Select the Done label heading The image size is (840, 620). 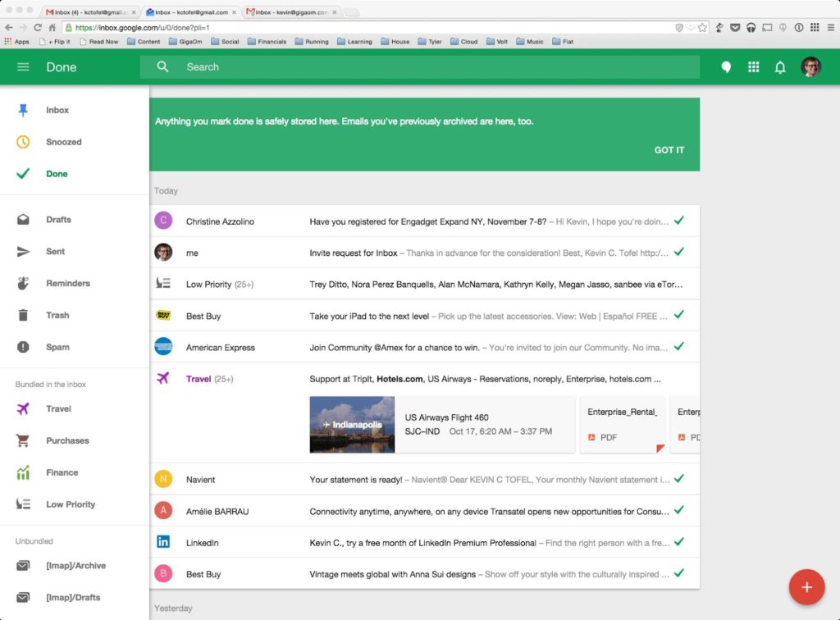(61, 66)
